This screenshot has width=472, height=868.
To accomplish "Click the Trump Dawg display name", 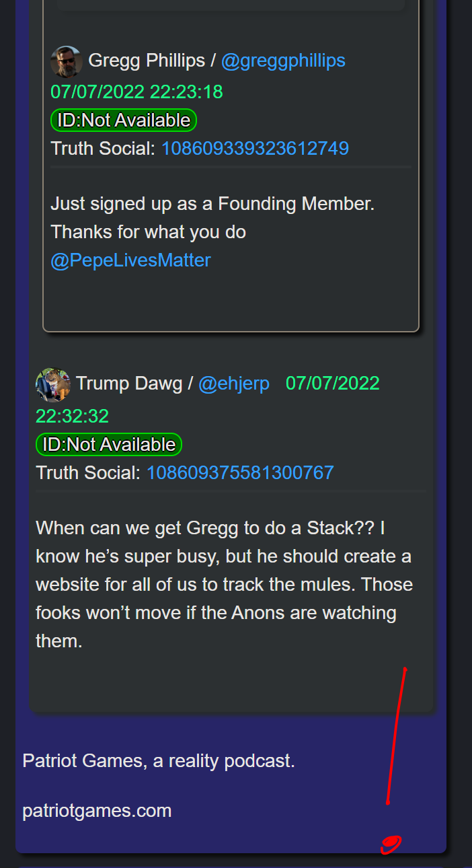I will (x=129, y=384).
